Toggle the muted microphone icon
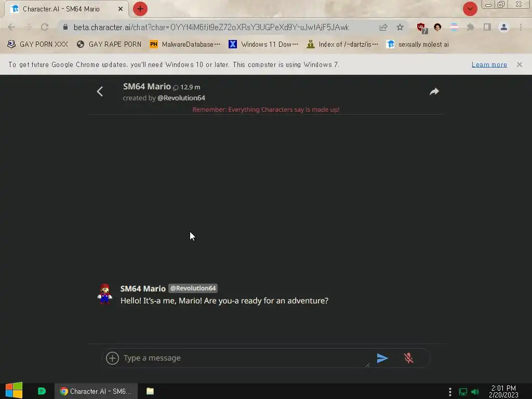Viewport: 532px width, 399px height. coord(408,358)
